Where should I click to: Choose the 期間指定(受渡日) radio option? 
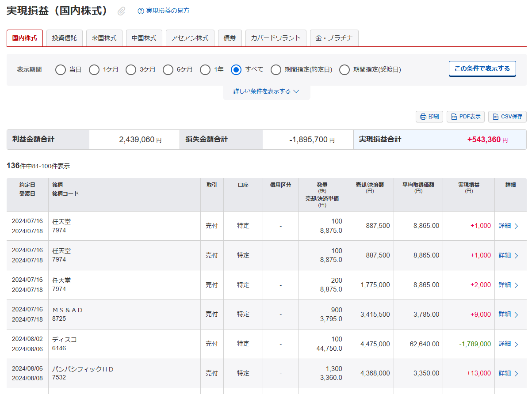344,70
